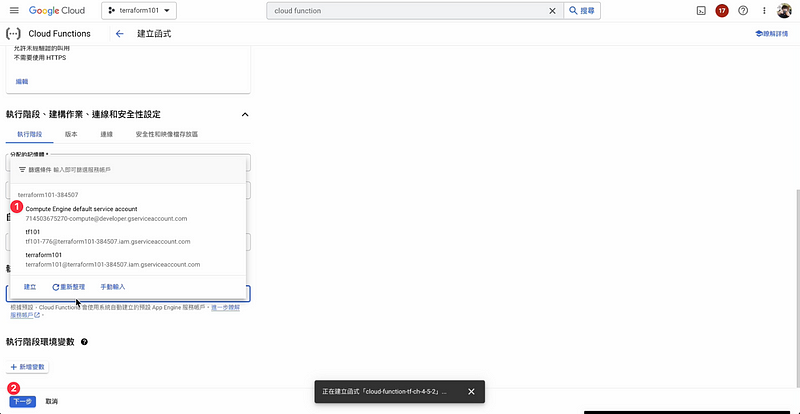The height and width of the screenshot is (414, 800).
Task: Open the three-dot settings menu
Action: (x=764, y=11)
